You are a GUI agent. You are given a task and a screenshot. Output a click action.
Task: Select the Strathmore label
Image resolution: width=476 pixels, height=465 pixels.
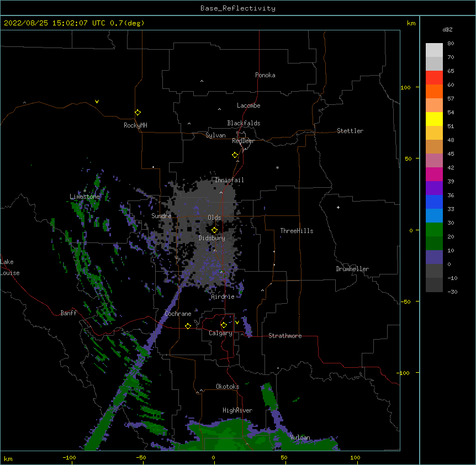(x=285, y=336)
